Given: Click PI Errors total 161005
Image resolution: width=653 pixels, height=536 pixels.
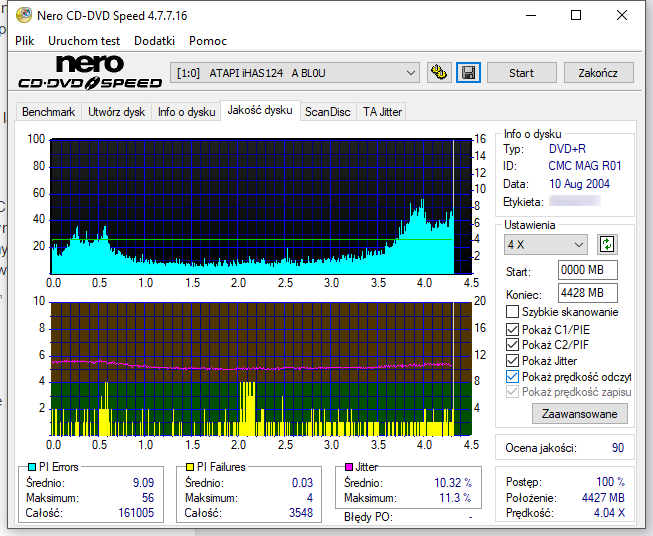Looking at the screenshot, I should click(x=136, y=513).
